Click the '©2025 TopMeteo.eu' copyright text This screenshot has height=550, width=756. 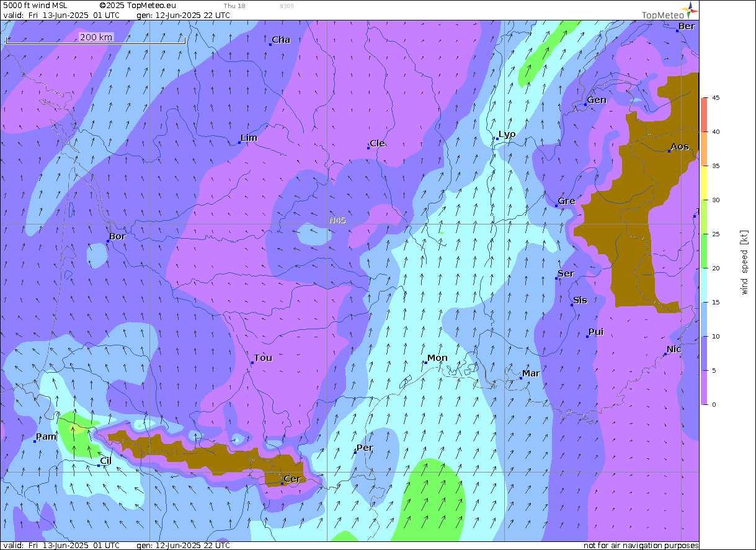(138, 6)
